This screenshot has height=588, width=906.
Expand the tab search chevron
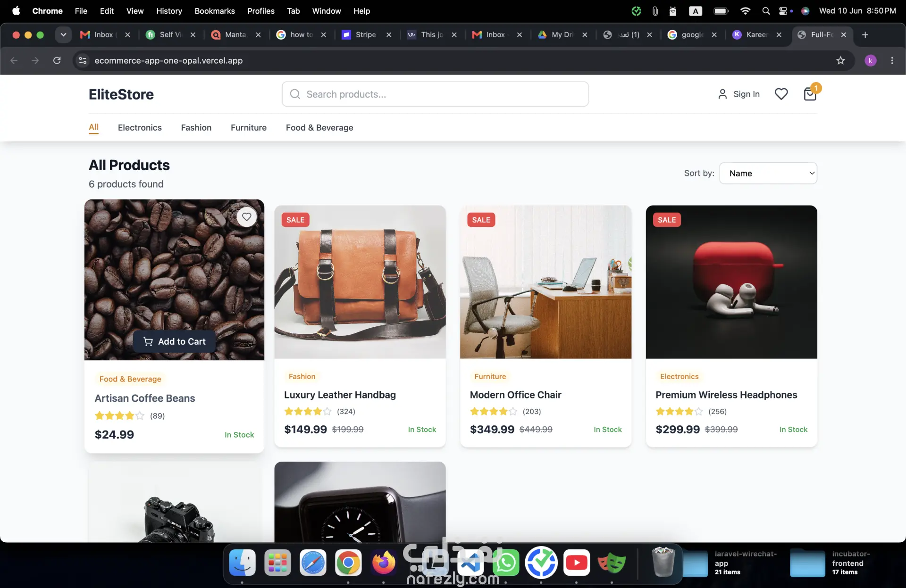coord(63,35)
